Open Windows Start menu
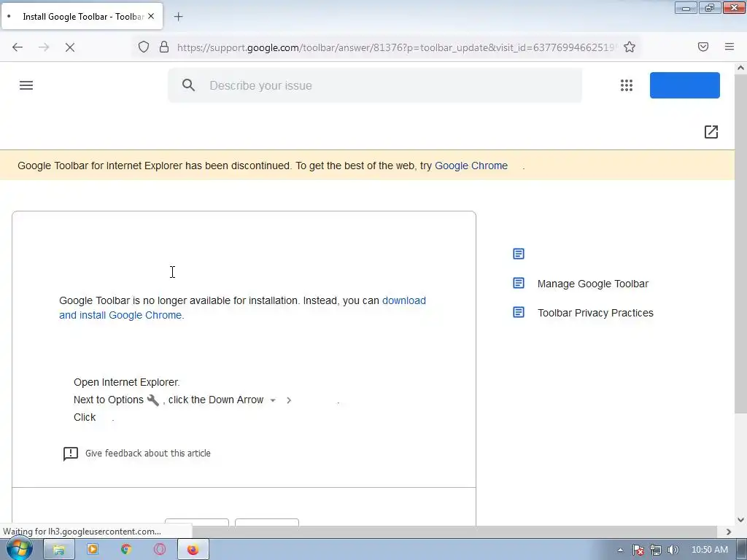This screenshot has height=560, width=747. click(x=19, y=549)
